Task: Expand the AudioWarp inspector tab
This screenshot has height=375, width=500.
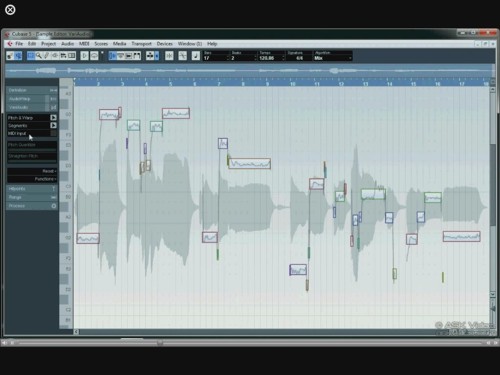Action: tap(32, 99)
